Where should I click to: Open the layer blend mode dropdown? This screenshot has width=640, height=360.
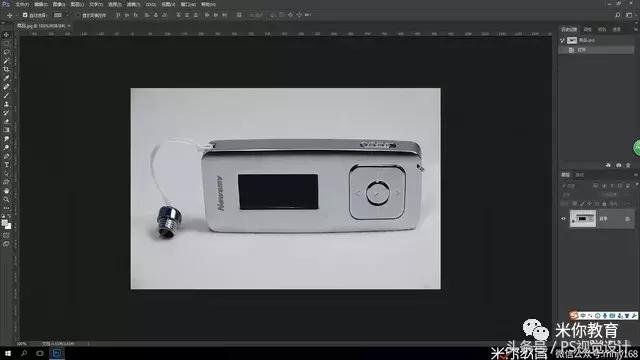(x=578, y=195)
